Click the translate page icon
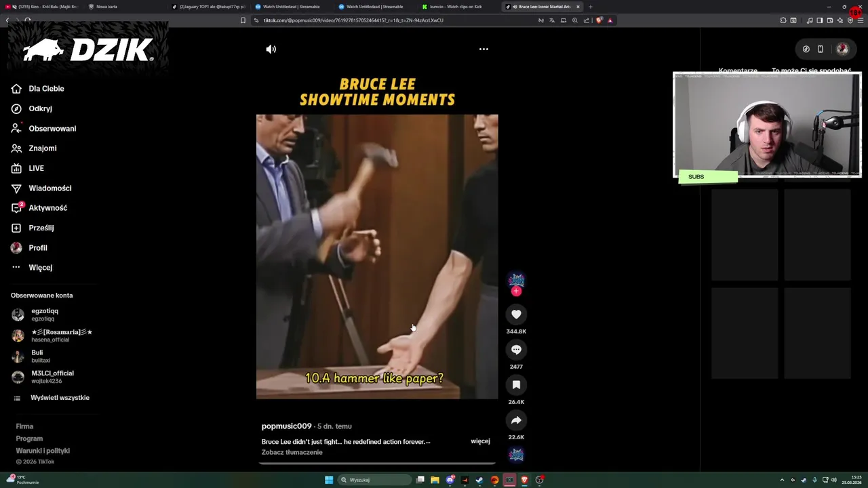Screen dimensions: 868x488 (x=551, y=20)
